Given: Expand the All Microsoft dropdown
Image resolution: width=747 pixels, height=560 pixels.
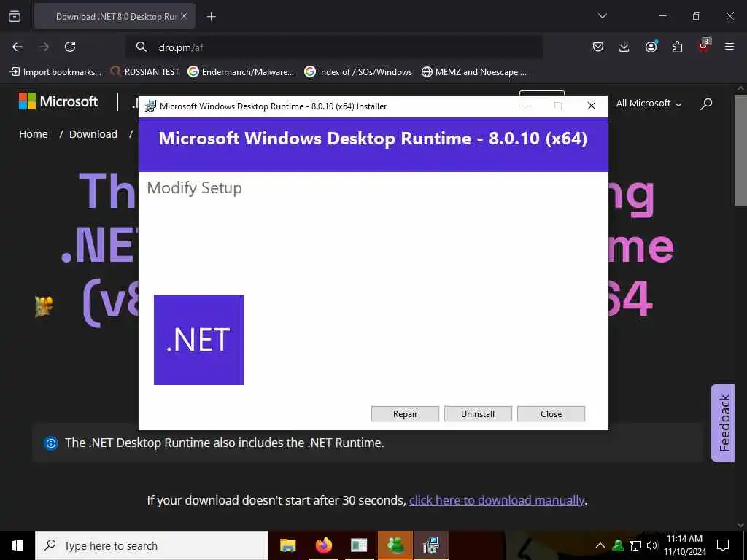Looking at the screenshot, I should click(649, 104).
